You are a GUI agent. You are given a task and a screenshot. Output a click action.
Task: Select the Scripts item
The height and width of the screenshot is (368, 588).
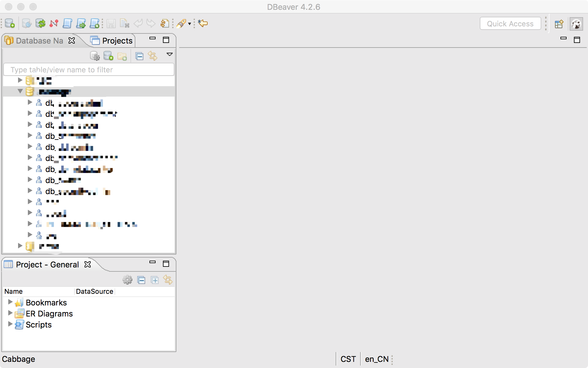(39, 325)
